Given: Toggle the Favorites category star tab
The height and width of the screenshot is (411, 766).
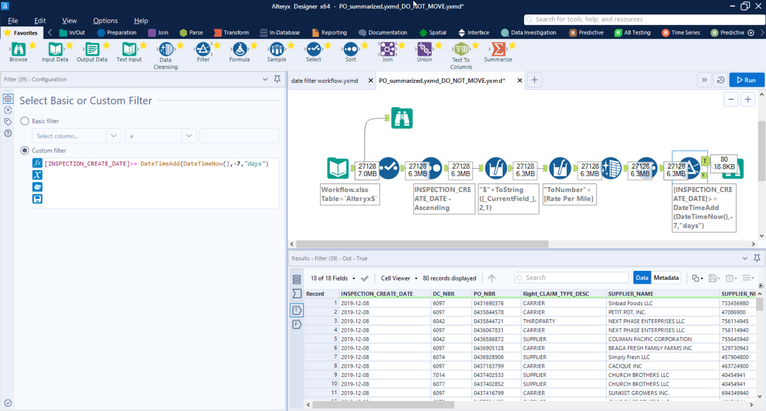Looking at the screenshot, I should pyautogui.click(x=20, y=33).
